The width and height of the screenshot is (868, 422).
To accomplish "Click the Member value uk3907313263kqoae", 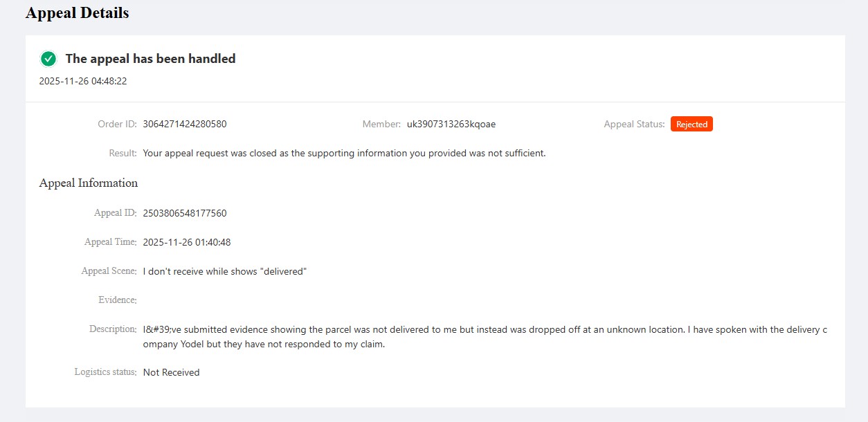I will (451, 125).
